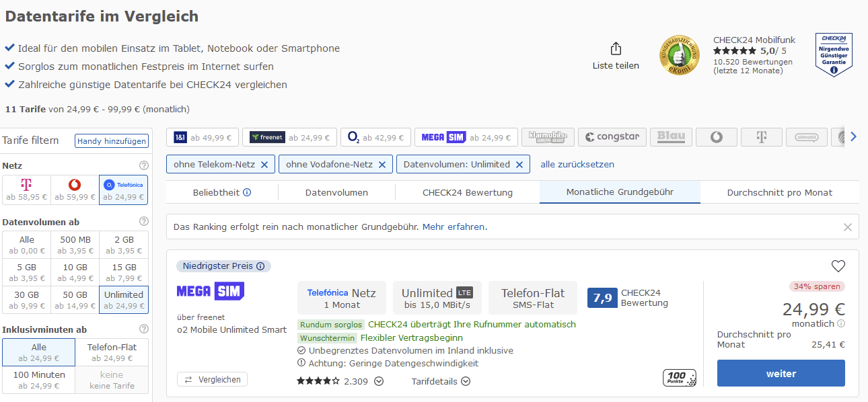Filter by O2 provider ab 42,99 €

375,137
